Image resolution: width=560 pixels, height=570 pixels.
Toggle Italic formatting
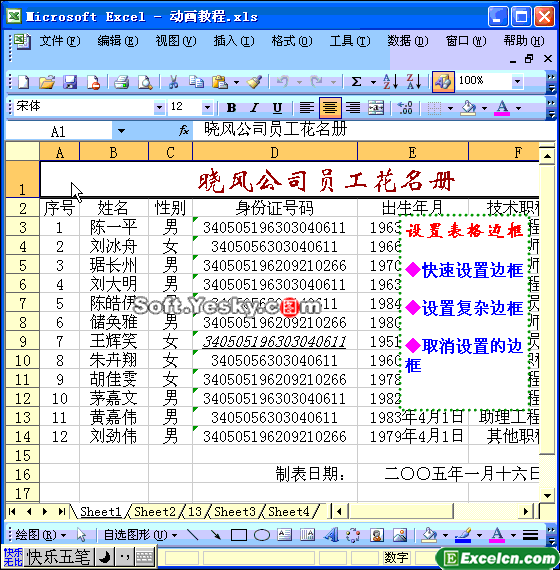pyautogui.click(x=254, y=108)
